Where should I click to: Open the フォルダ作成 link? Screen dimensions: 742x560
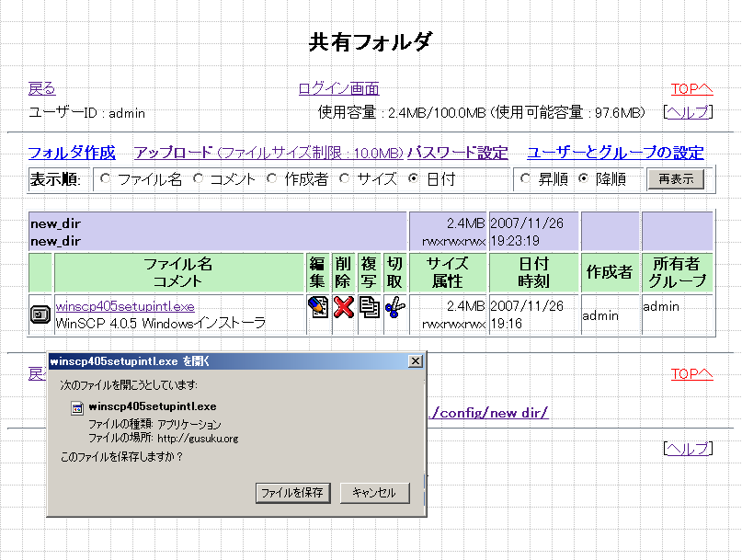(x=72, y=153)
